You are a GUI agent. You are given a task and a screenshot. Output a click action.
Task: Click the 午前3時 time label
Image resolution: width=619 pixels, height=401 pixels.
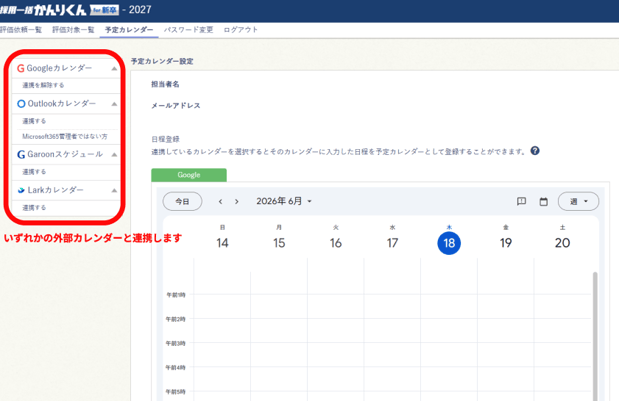click(x=176, y=343)
